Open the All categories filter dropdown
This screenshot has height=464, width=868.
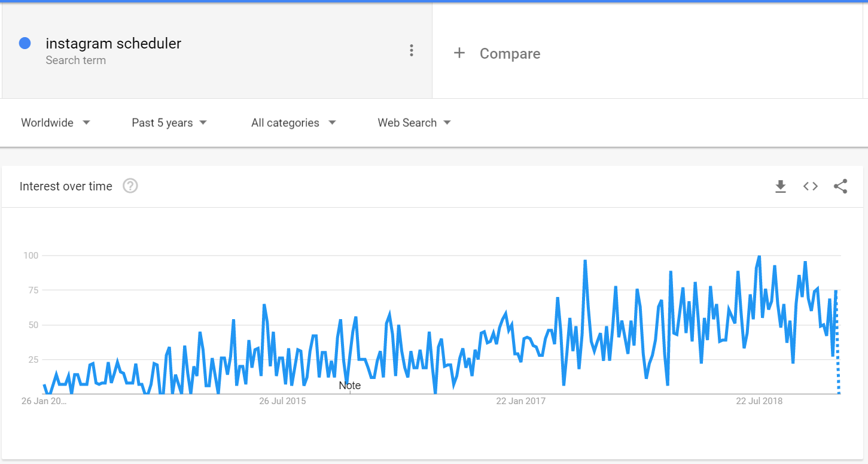coord(293,123)
